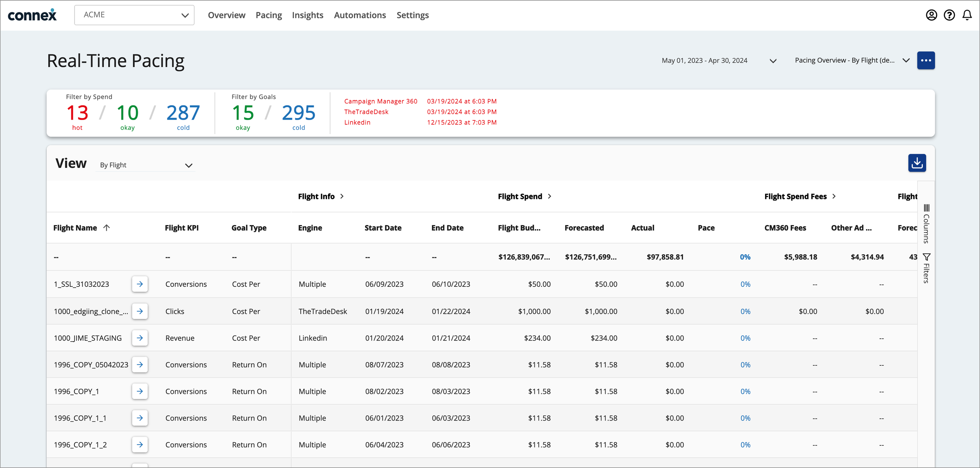Open the Automations menu
The image size is (980, 468).
coord(359,15)
